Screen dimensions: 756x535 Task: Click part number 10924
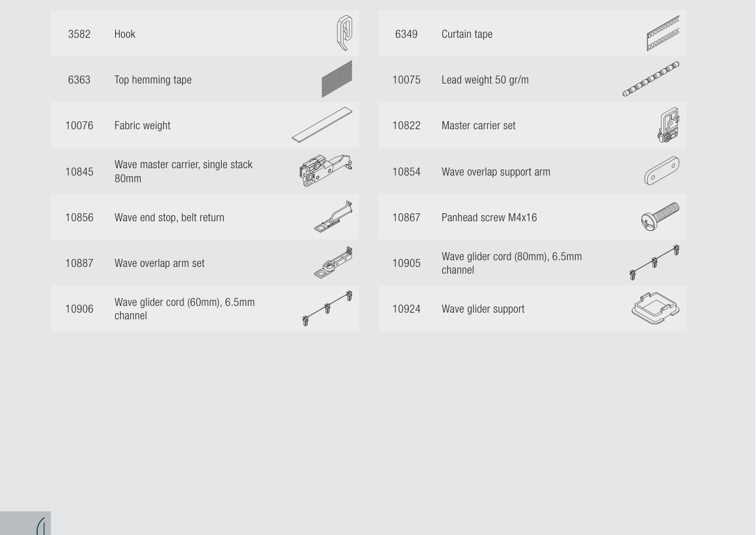pyautogui.click(x=406, y=309)
